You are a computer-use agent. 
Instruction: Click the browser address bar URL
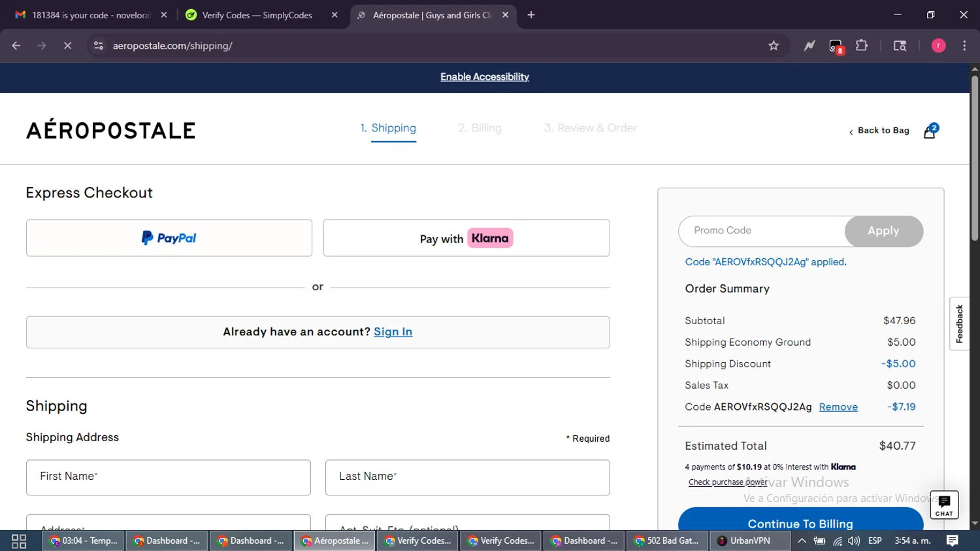click(x=172, y=46)
